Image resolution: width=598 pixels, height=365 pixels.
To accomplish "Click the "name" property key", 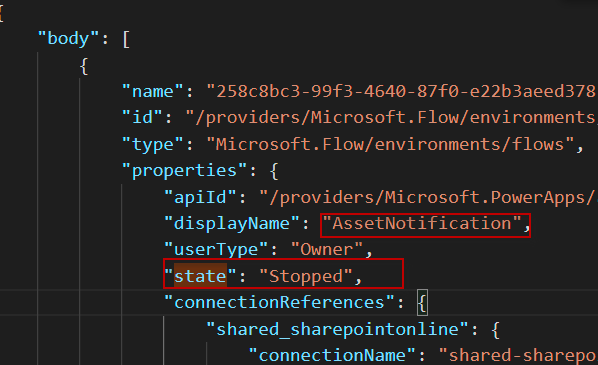I will pyautogui.click(x=153, y=92).
